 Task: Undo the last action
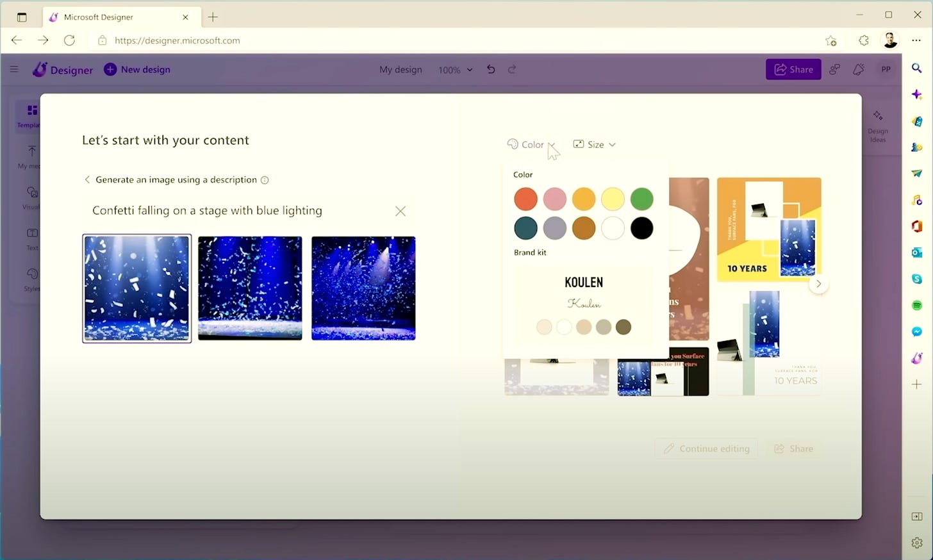pyautogui.click(x=491, y=69)
